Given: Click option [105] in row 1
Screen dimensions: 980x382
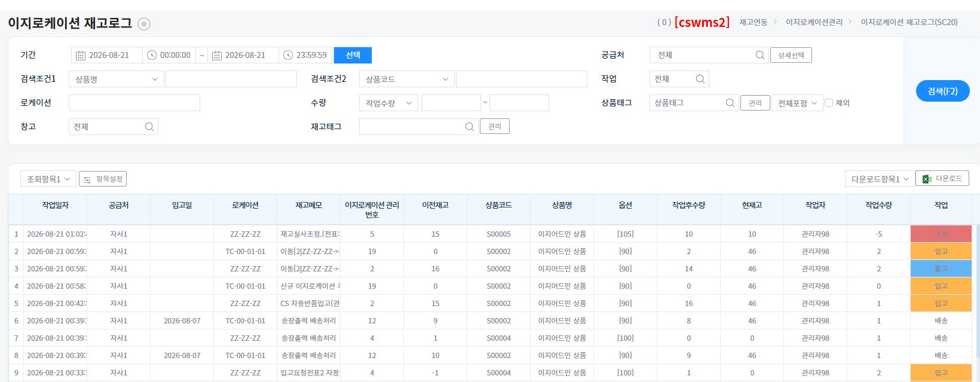Looking at the screenshot, I should pyautogui.click(x=626, y=234).
